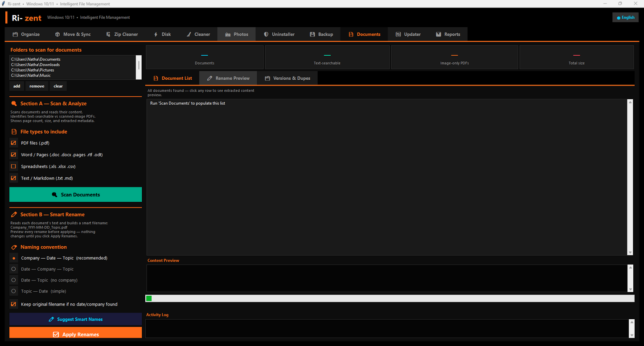Open the Updater tab
644x346 pixels.
pos(408,34)
